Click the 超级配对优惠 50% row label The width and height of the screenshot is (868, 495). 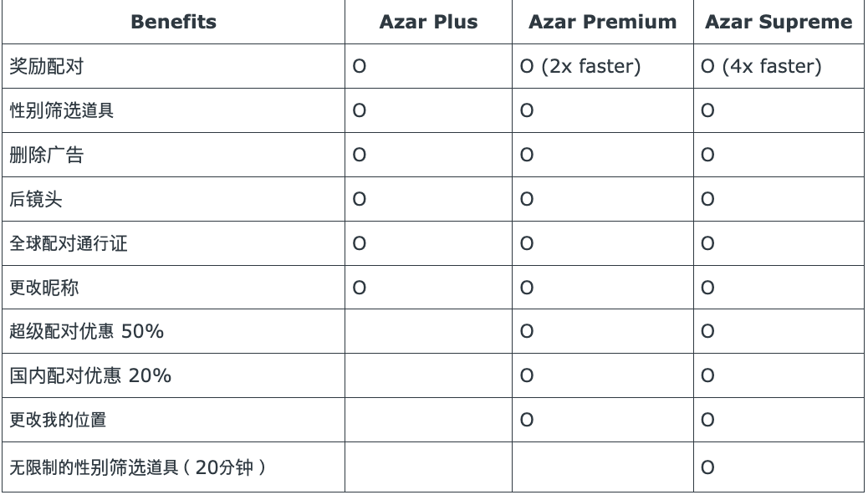point(86,332)
